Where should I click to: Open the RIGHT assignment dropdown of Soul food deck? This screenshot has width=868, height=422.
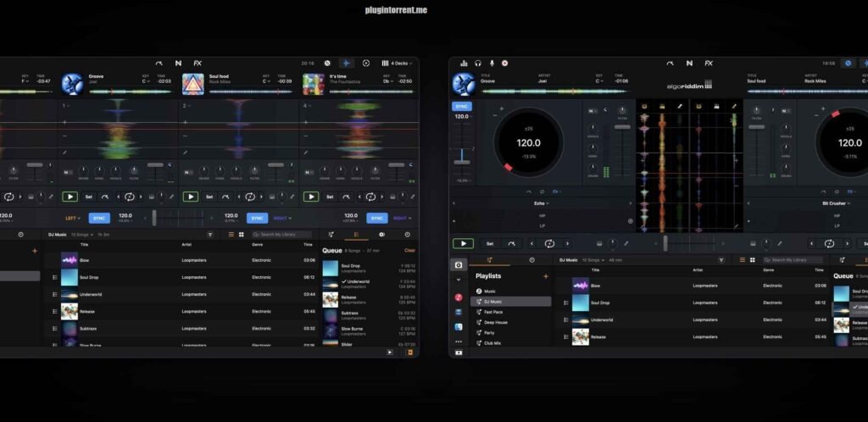pos(283,218)
